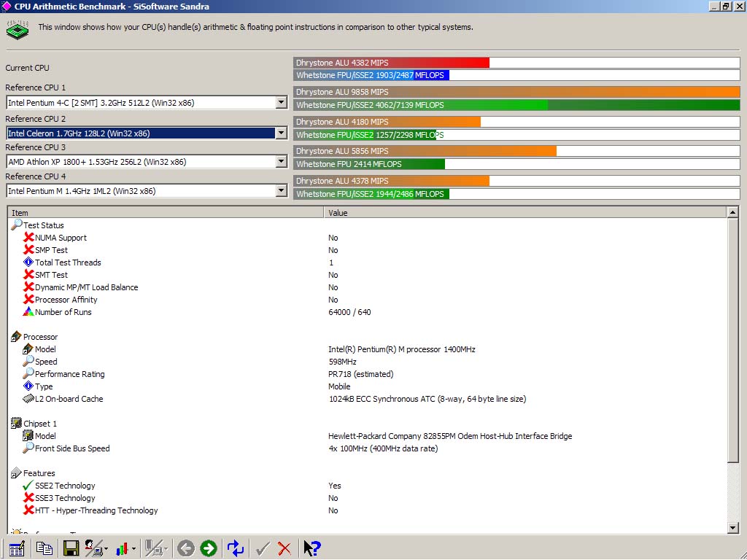Viewport: 747px width, 560px height.
Task: Click the 4x 100MHz (400MHz data rate) value
Action: [x=383, y=448]
